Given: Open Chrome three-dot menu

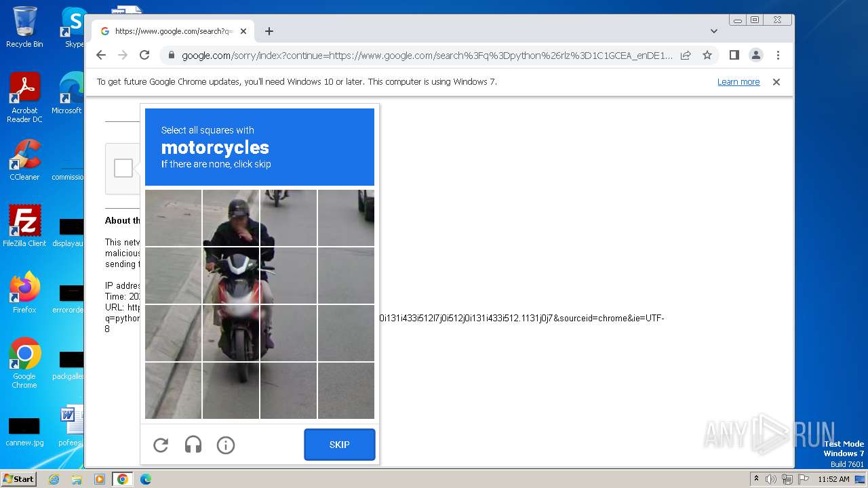Looking at the screenshot, I should pos(778,55).
